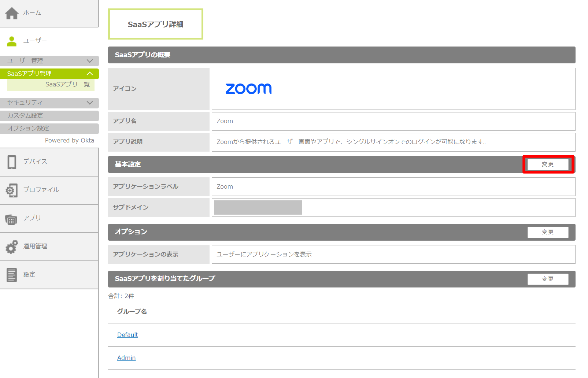Click the green User person icon
Viewport: 588px width, 378px height.
(x=12, y=41)
